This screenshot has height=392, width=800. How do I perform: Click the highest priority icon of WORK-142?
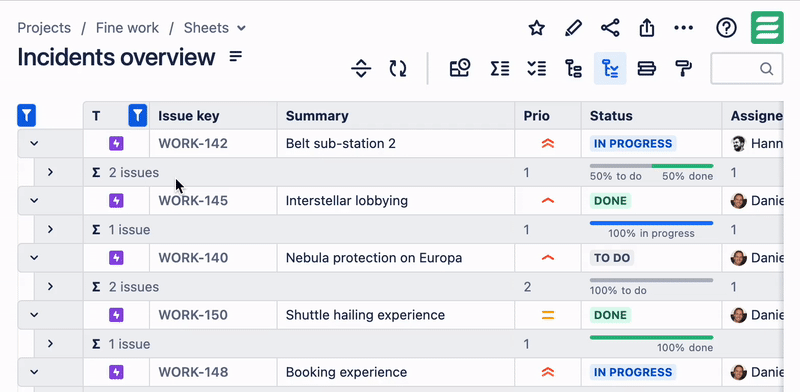click(x=547, y=143)
